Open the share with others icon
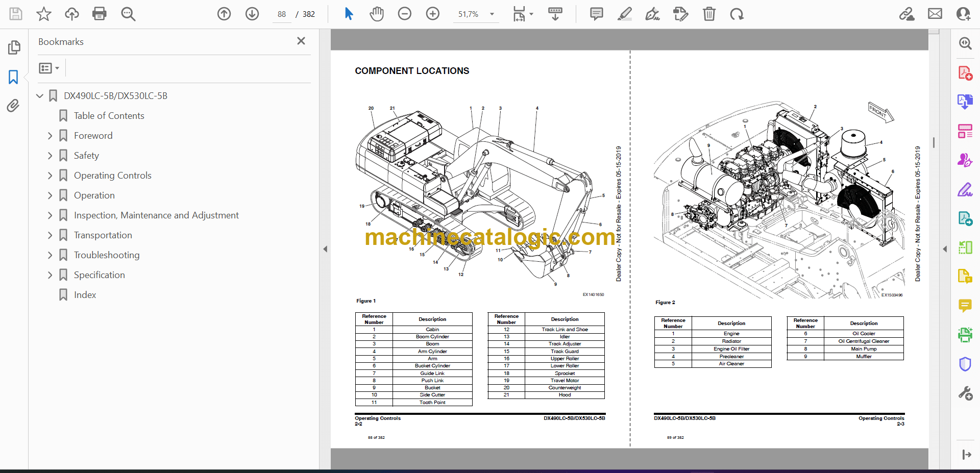The height and width of the screenshot is (473, 980). [963, 14]
